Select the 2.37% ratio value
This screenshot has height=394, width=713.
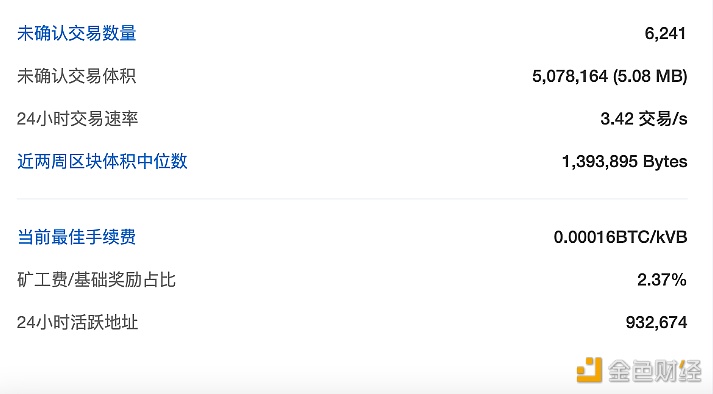pos(662,280)
